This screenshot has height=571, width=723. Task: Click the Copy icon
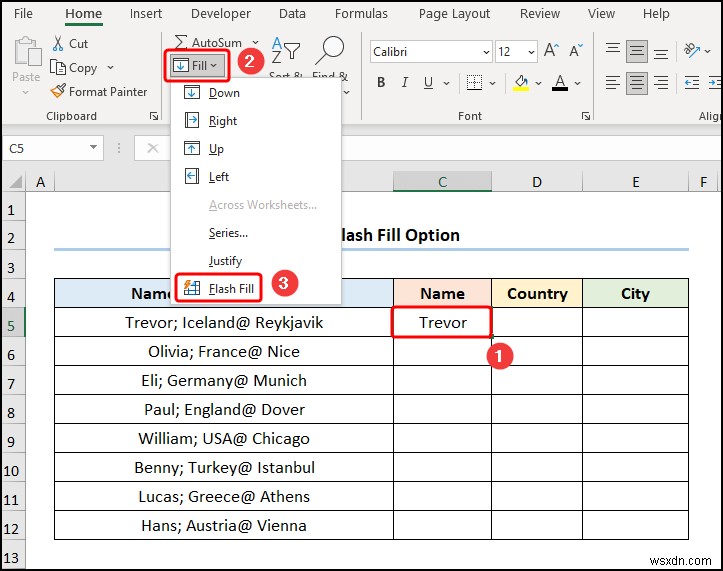click(x=58, y=67)
